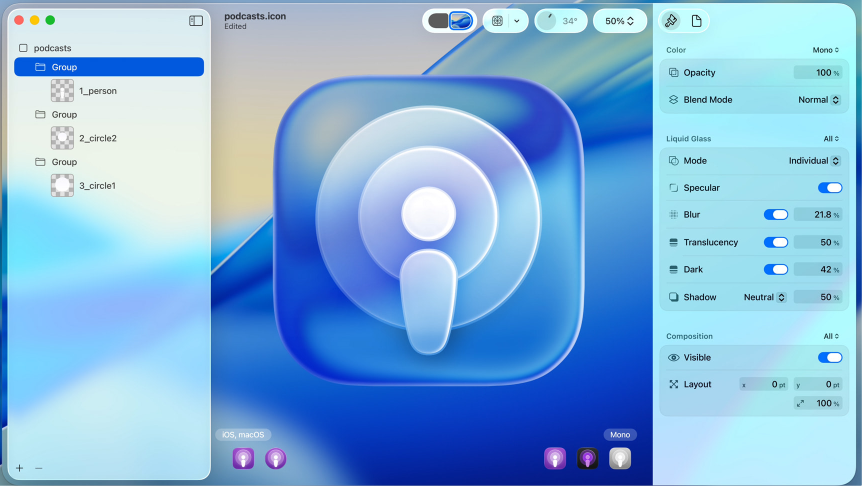
Task: Toggle the Blur switch
Action: (776, 214)
